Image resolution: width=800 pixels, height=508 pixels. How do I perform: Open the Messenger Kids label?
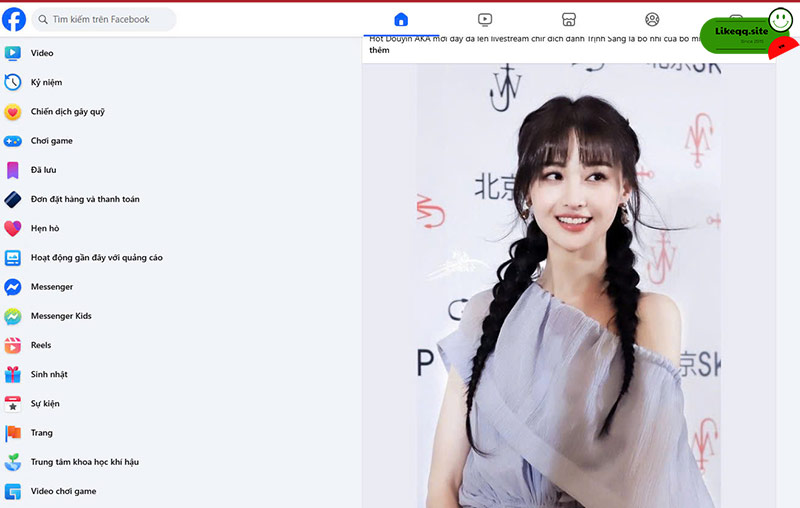point(61,316)
